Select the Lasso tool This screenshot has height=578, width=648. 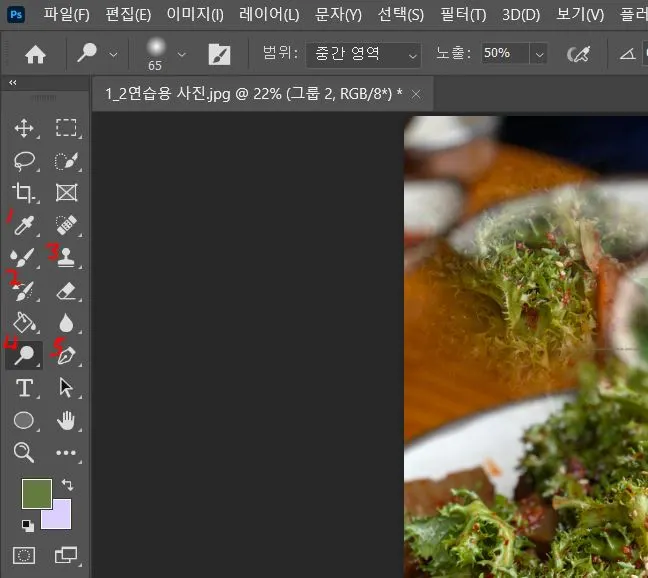pyautogui.click(x=24, y=161)
